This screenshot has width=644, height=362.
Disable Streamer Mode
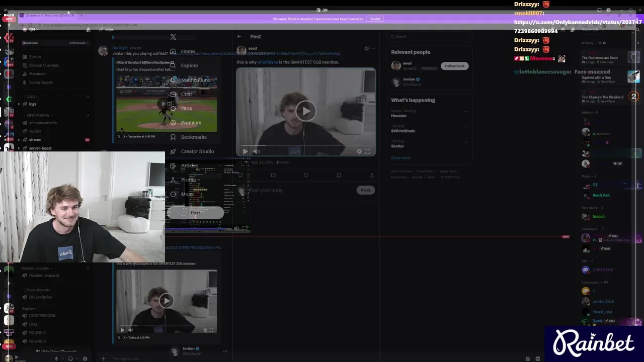pos(375,19)
